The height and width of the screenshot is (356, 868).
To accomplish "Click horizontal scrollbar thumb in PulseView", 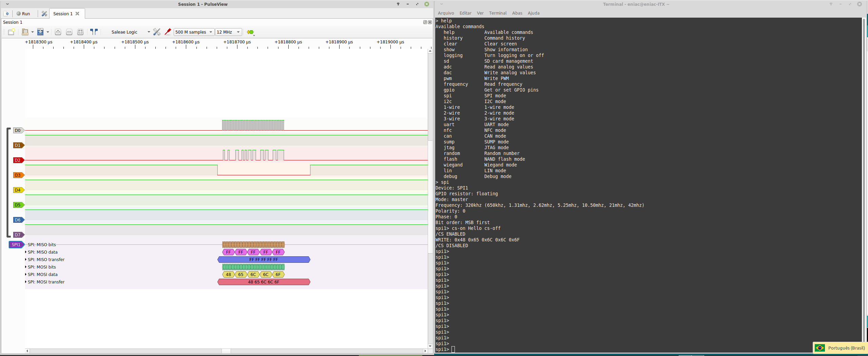I will pyautogui.click(x=226, y=351).
